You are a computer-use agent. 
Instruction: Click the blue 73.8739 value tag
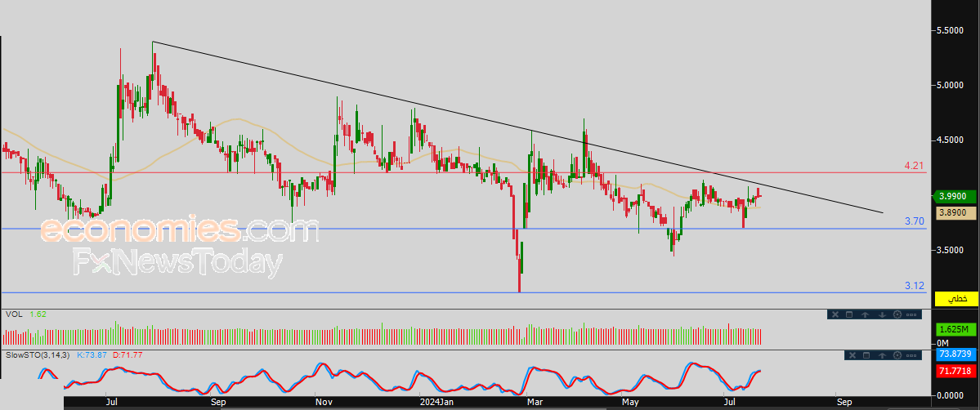pos(956,354)
